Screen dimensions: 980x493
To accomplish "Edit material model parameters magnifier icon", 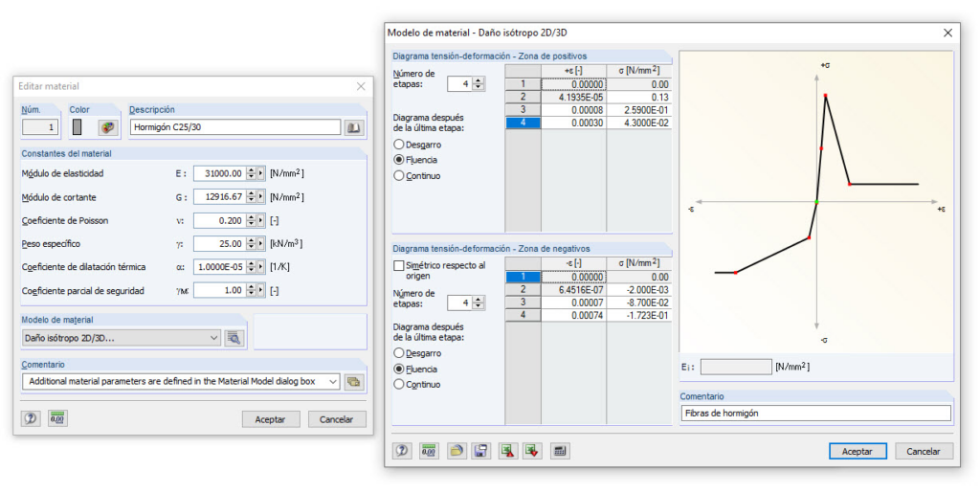I will point(234,338).
